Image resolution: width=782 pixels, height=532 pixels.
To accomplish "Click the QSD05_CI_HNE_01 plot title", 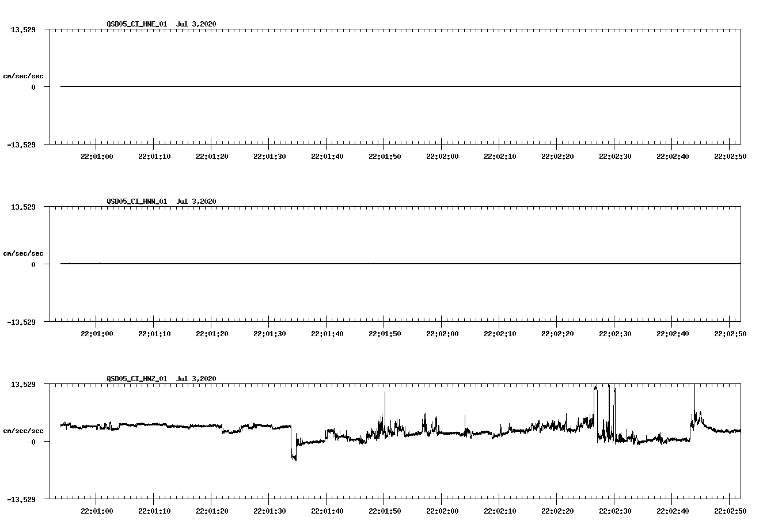I will click(x=161, y=24).
